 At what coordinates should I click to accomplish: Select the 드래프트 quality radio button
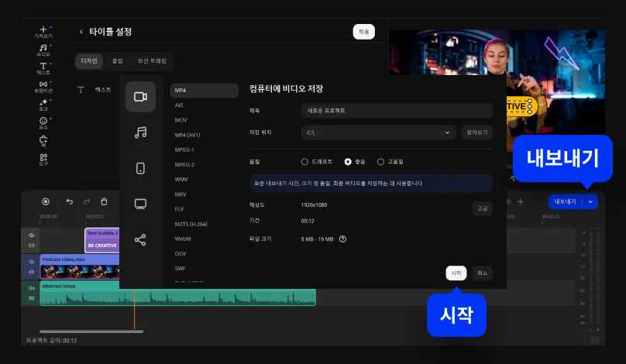pos(304,162)
